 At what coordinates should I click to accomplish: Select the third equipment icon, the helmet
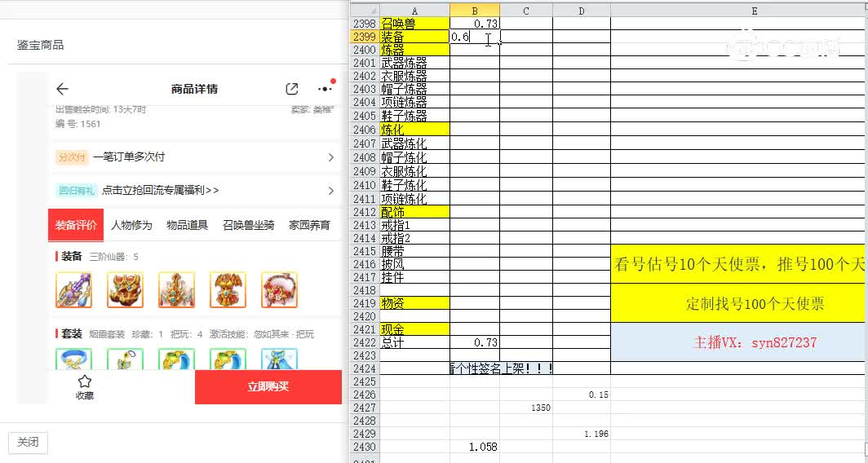(176, 290)
